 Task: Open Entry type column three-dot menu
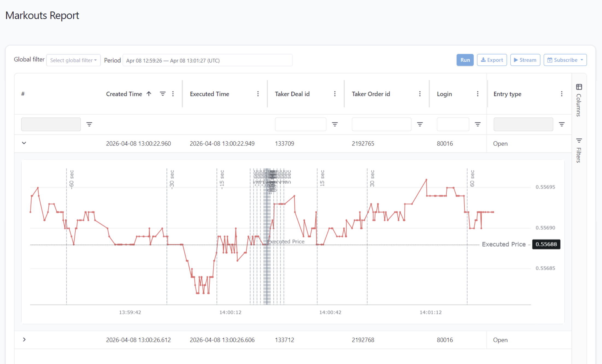coord(562,94)
